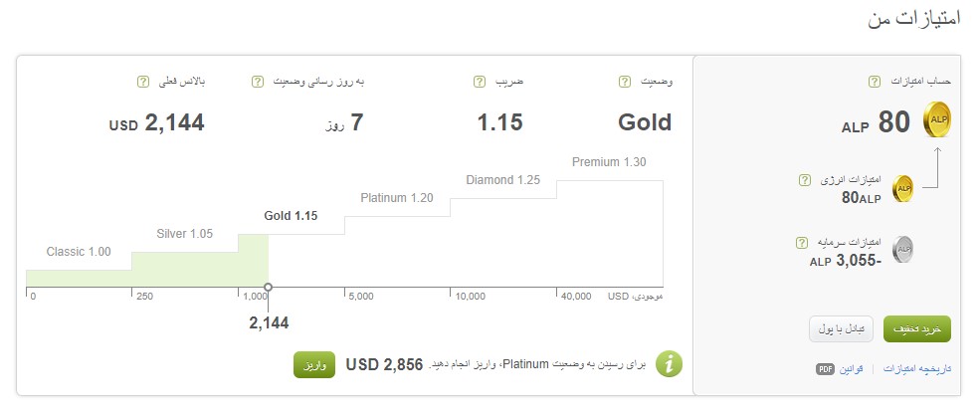Open the قوانین PDF link

pos(852,369)
